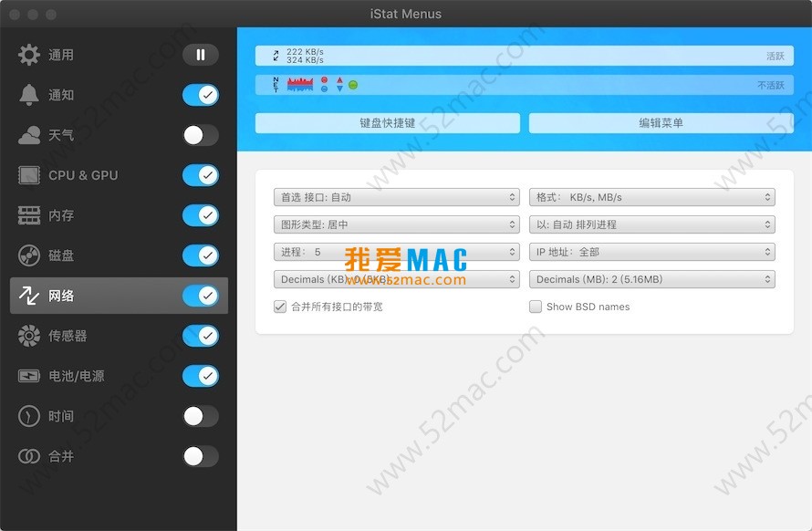Click the green status dot icon
812x531 pixels.
click(x=353, y=85)
